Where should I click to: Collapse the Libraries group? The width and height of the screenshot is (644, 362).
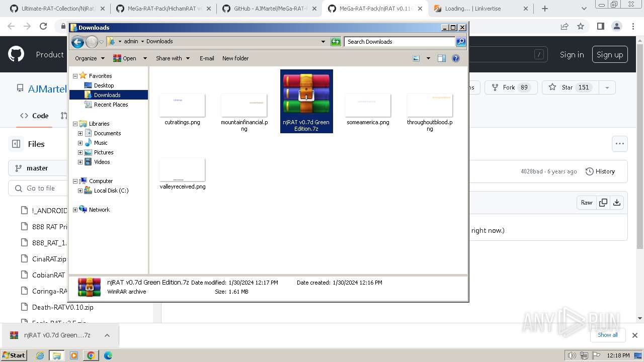coord(75,124)
